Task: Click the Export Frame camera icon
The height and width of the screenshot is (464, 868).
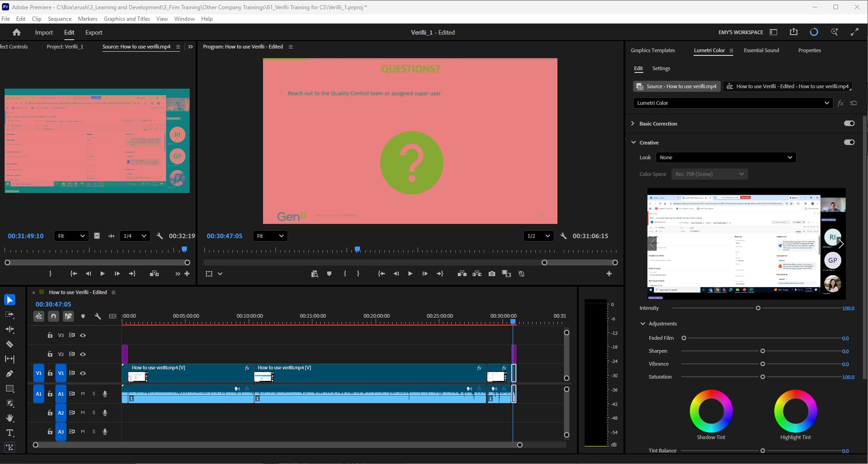Action: tap(492, 273)
